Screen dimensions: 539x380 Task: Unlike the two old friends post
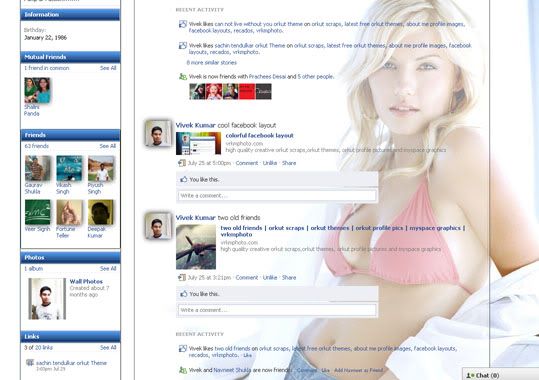(x=270, y=278)
